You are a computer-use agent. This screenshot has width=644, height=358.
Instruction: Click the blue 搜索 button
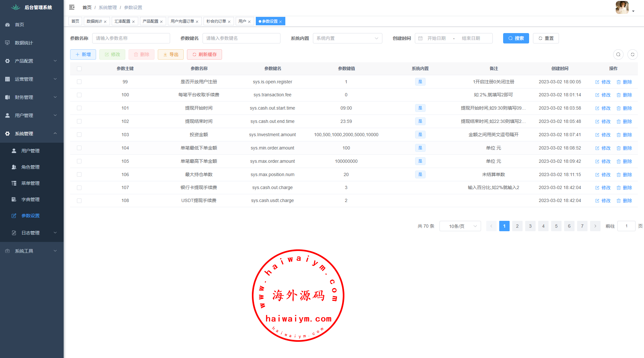tap(516, 38)
